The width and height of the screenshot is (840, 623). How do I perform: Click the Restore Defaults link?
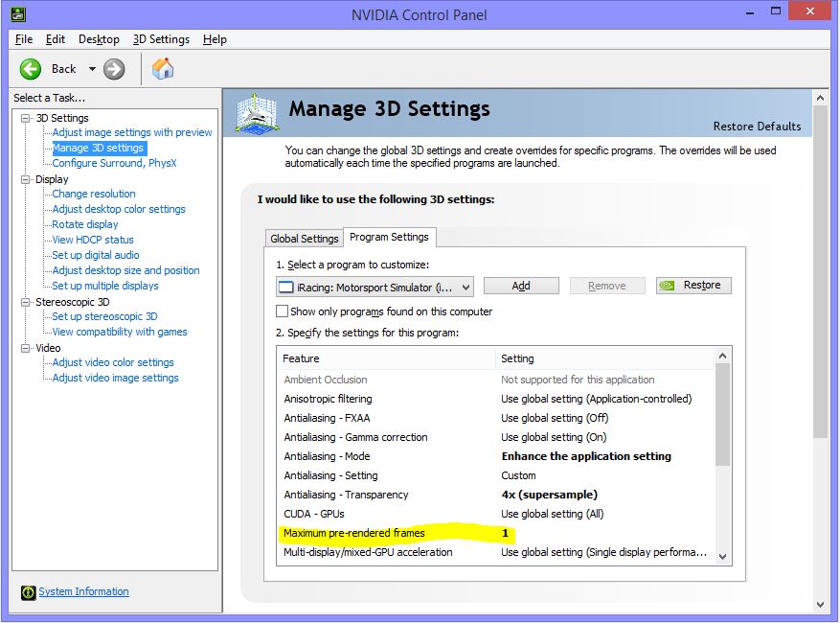click(x=757, y=127)
